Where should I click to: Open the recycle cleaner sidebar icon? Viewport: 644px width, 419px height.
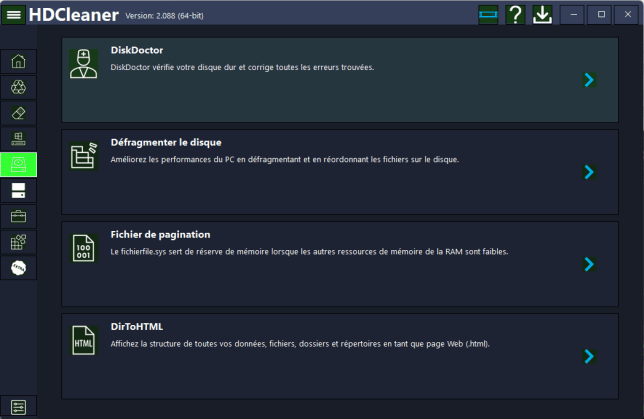18,87
